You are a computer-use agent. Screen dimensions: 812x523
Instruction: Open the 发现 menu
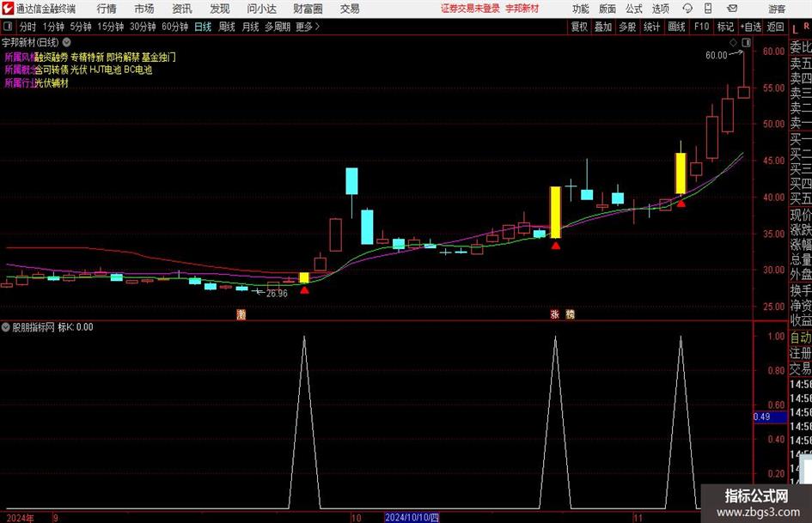point(220,9)
